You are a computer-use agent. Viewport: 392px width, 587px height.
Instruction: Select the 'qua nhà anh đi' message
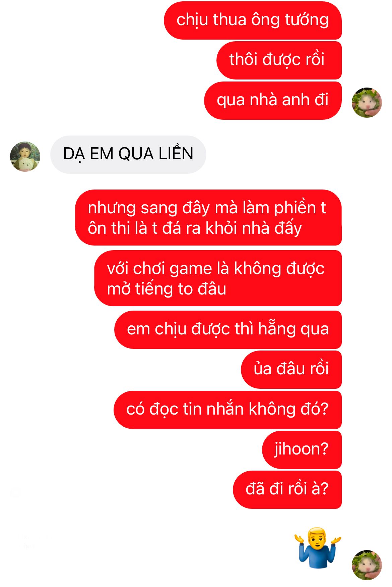point(273,100)
